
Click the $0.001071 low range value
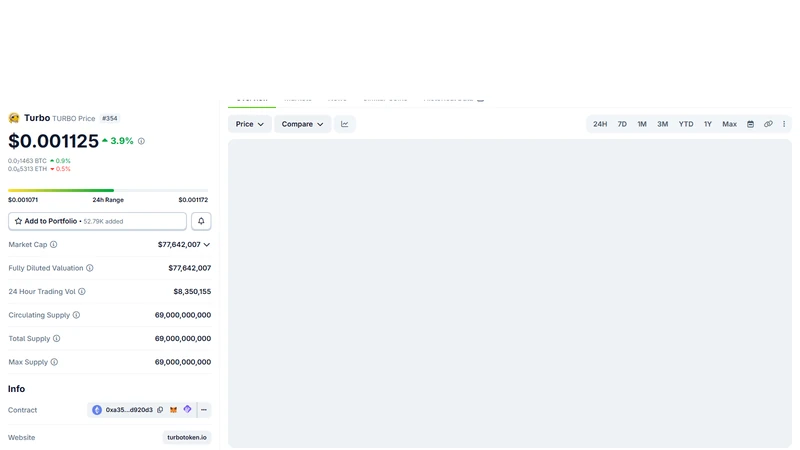23,200
